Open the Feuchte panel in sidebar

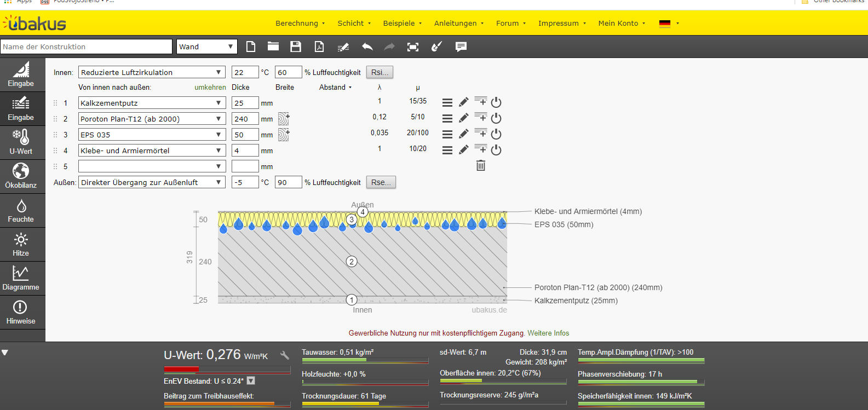click(21, 211)
